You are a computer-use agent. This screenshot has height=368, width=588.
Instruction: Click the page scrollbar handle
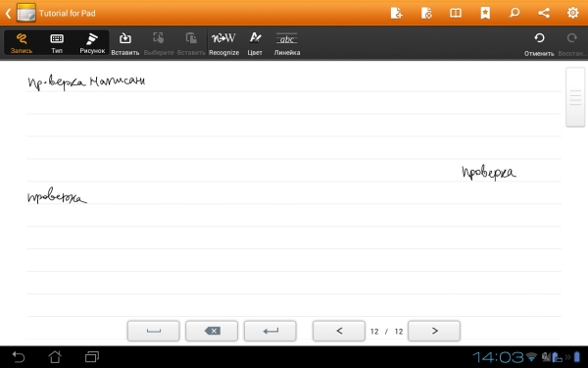[575, 97]
